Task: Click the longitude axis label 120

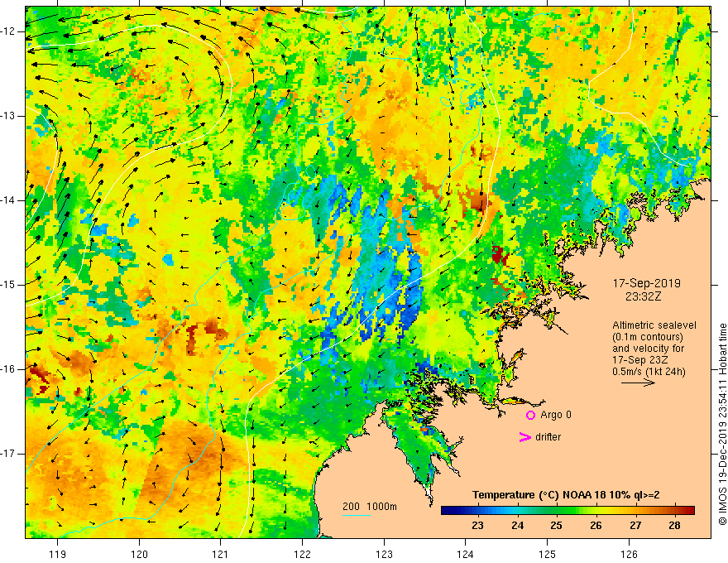Action: click(139, 554)
